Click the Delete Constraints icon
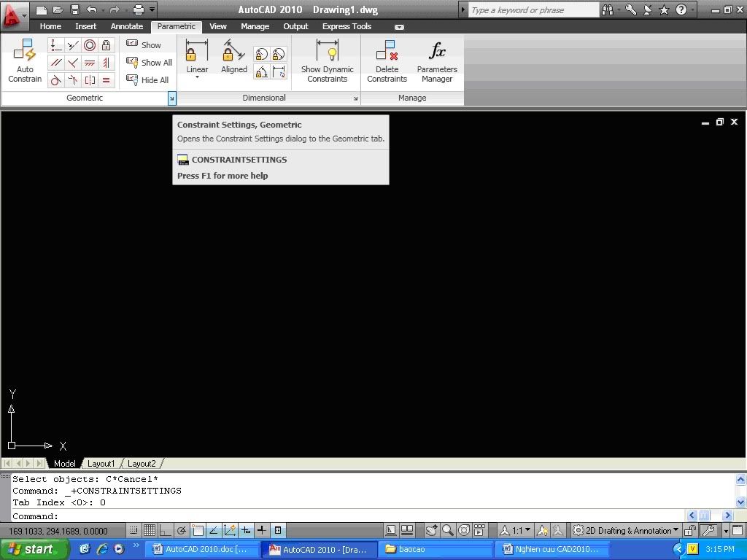747x560 pixels. pyautogui.click(x=387, y=61)
